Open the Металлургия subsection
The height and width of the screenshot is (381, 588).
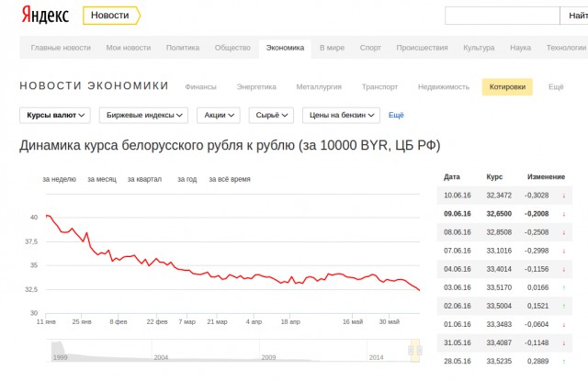(x=319, y=87)
